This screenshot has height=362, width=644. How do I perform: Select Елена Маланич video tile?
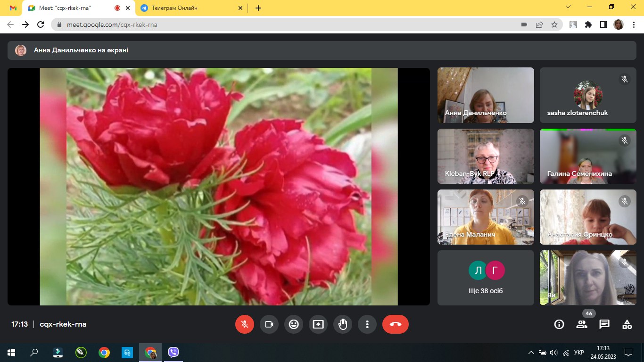coord(486,217)
